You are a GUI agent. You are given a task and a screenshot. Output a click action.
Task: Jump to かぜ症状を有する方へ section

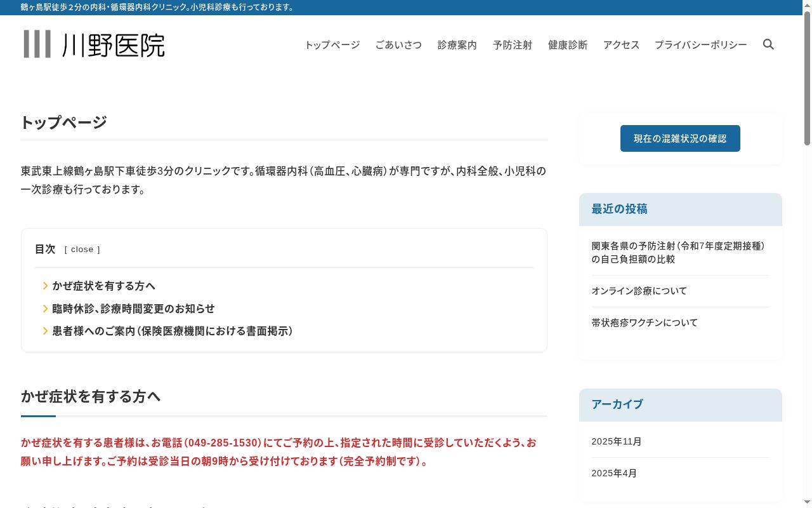click(104, 286)
